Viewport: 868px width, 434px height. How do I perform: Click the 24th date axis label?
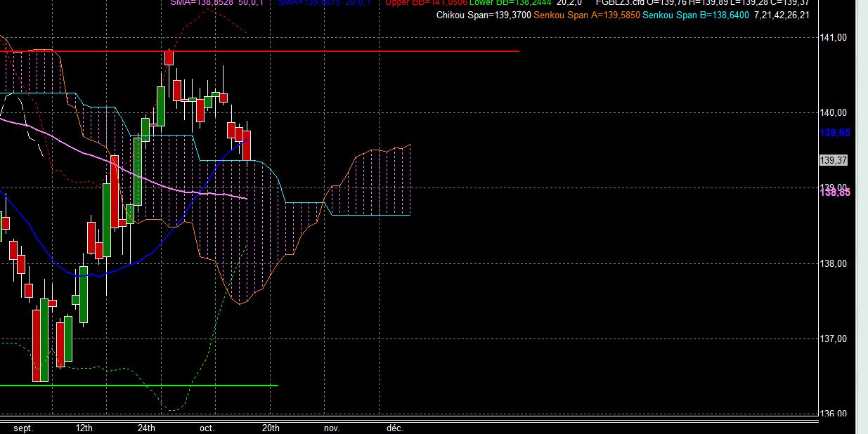pos(146,428)
